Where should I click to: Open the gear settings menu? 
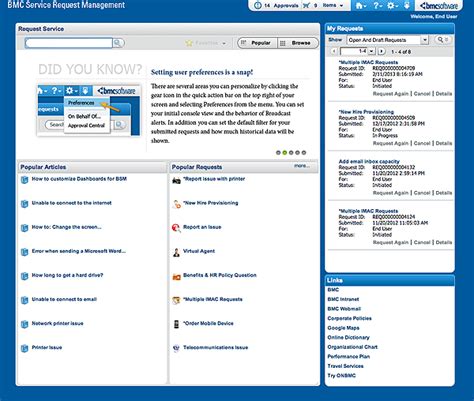392,5
